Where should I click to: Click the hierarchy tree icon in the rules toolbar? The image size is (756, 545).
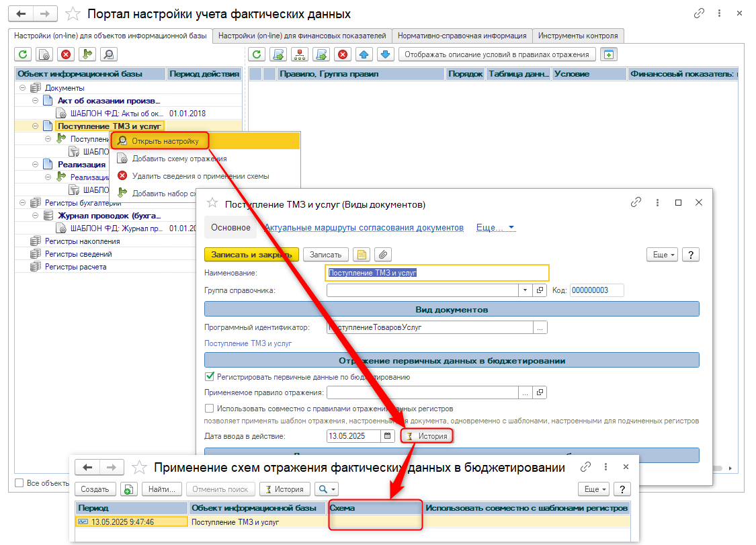point(300,54)
